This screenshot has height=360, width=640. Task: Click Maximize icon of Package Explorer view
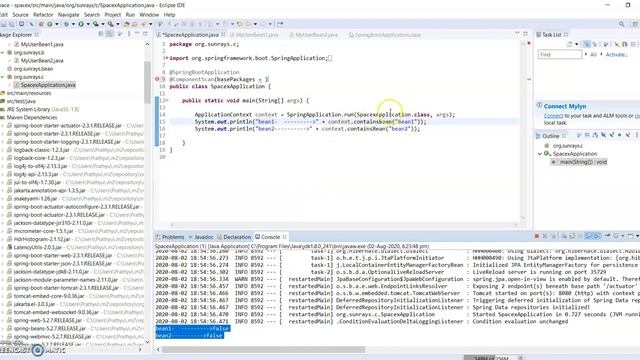click(x=145, y=33)
